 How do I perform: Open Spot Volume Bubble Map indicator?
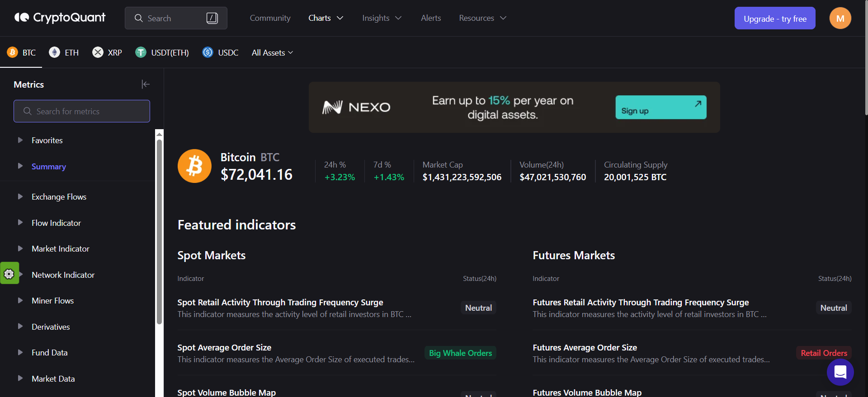226,392
